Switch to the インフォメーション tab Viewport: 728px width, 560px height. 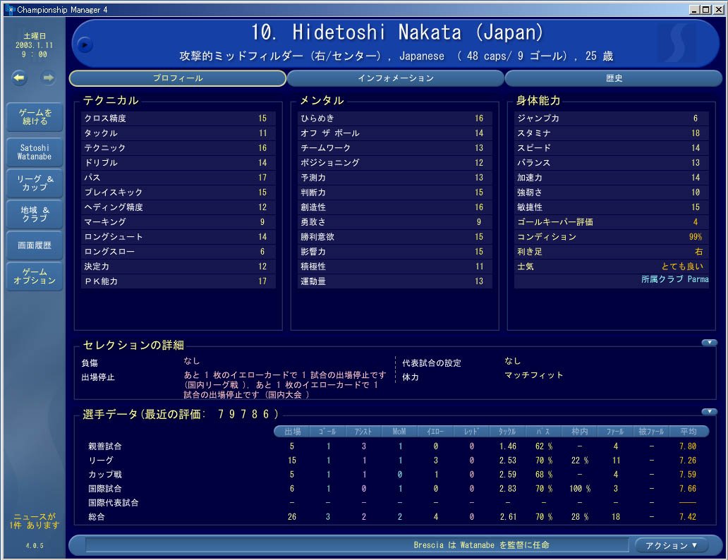[396, 78]
